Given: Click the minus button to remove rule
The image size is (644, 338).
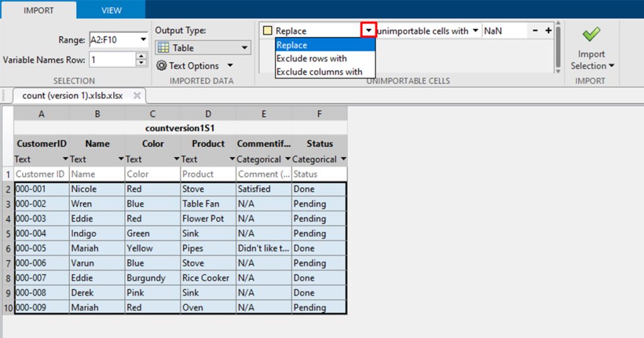Looking at the screenshot, I should (535, 30).
